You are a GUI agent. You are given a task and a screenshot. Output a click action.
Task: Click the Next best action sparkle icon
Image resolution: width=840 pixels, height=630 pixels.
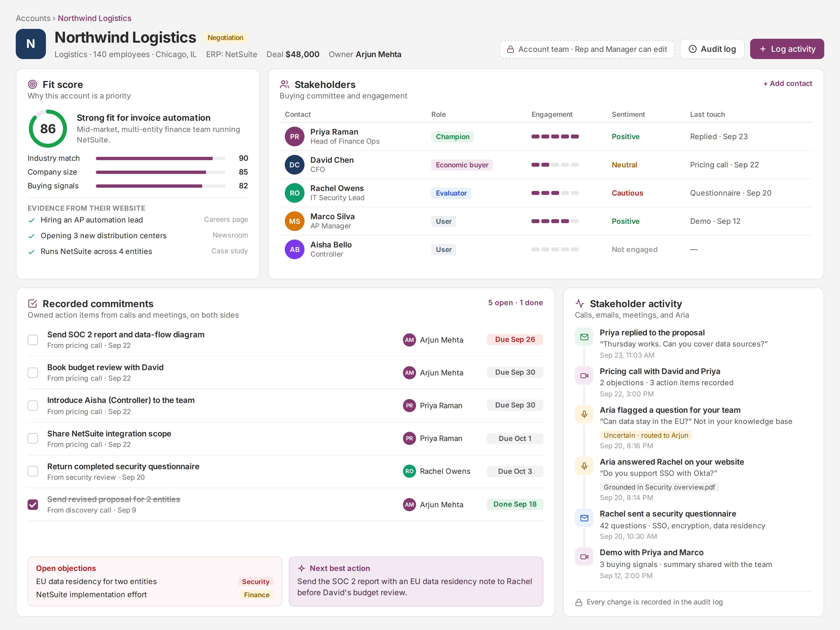301,568
